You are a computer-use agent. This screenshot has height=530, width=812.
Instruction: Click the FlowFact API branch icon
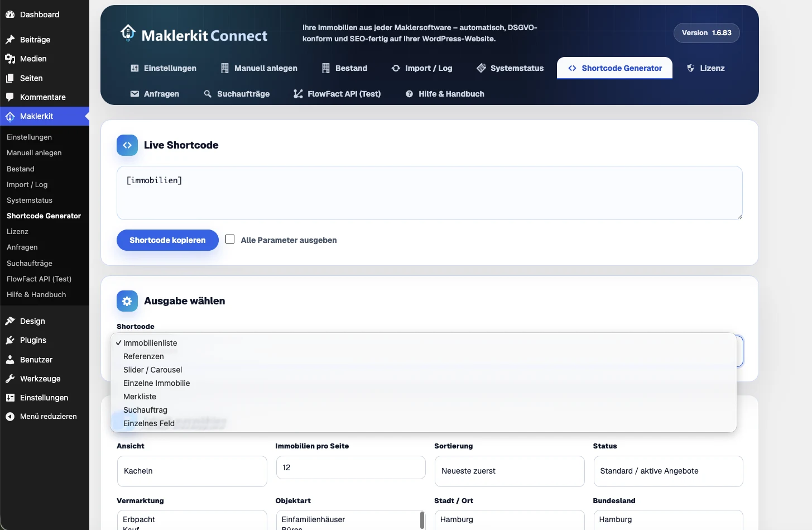(x=298, y=94)
